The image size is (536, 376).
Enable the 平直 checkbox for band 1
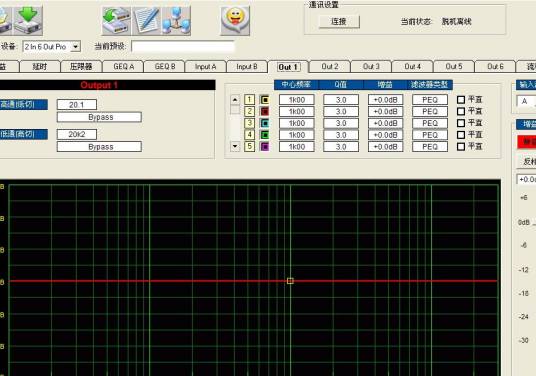(x=461, y=99)
